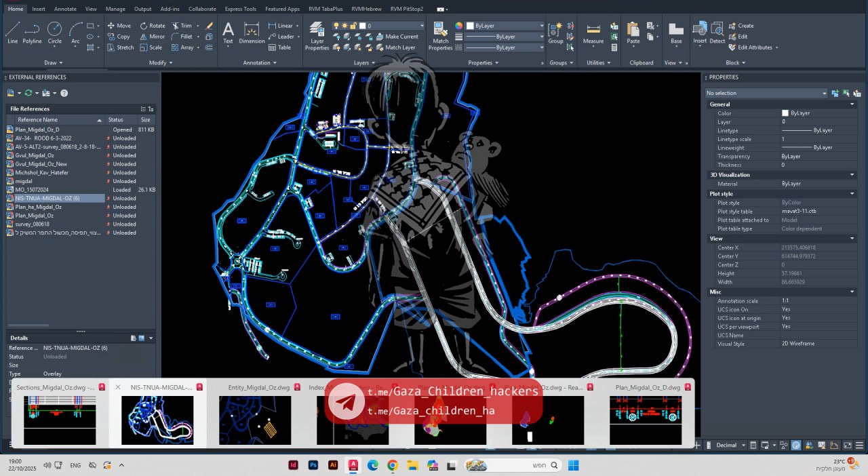
Task: Switch File References to list view
Action: (143, 108)
